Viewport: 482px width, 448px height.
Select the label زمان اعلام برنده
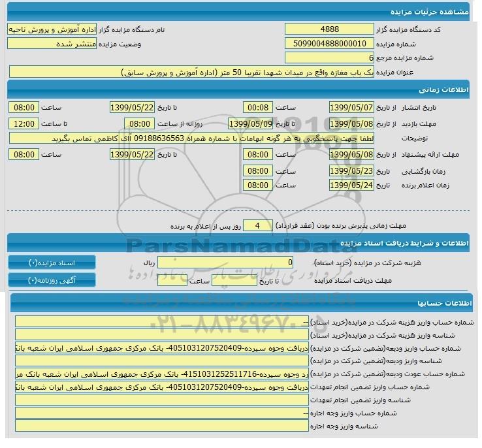425,185
